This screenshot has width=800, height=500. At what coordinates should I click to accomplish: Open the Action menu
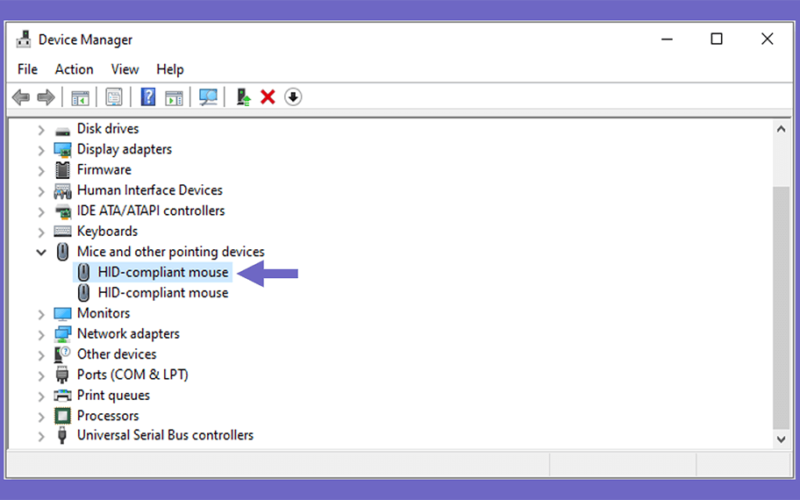[74, 69]
